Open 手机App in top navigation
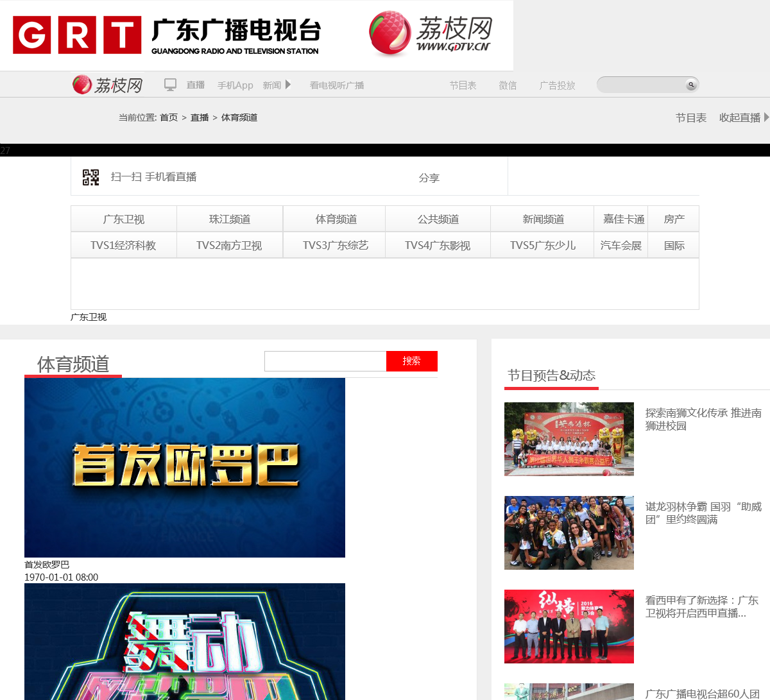Image resolution: width=770 pixels, height=700 pixels. [235, 85]
